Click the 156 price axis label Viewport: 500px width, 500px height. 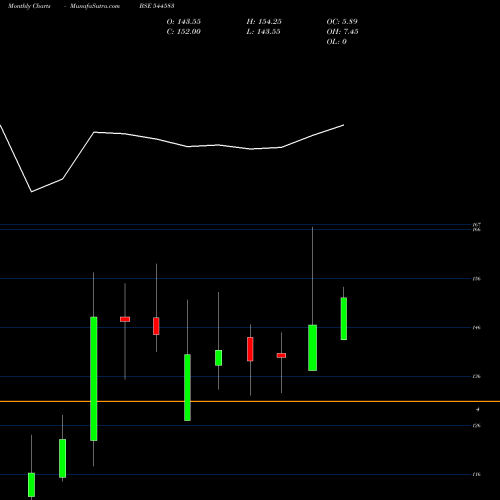click(x=477, y=279)
